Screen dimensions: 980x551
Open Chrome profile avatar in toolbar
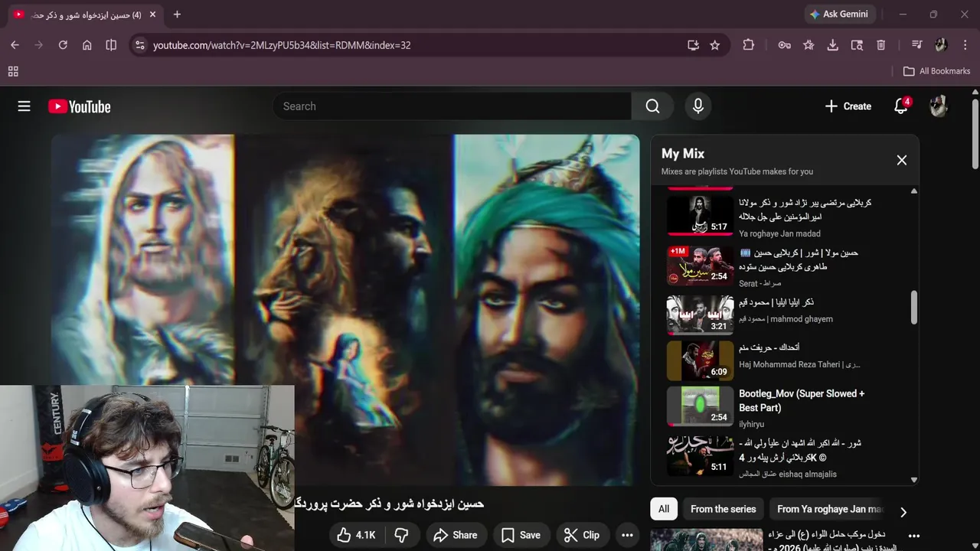(941, 45)
